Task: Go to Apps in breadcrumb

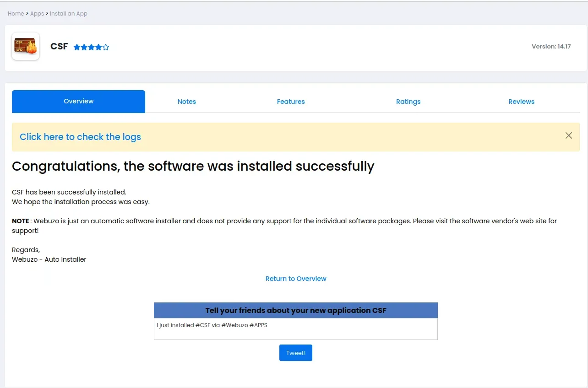Action: (x=37, y=14)
